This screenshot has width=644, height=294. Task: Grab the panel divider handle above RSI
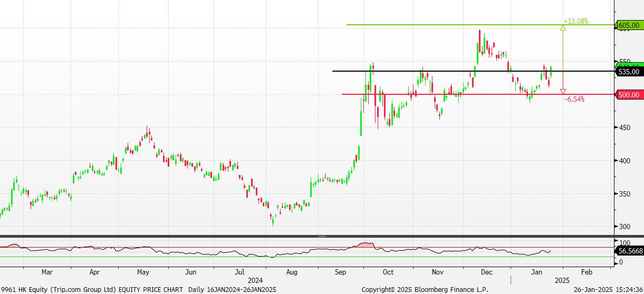(x=322, y=236)
